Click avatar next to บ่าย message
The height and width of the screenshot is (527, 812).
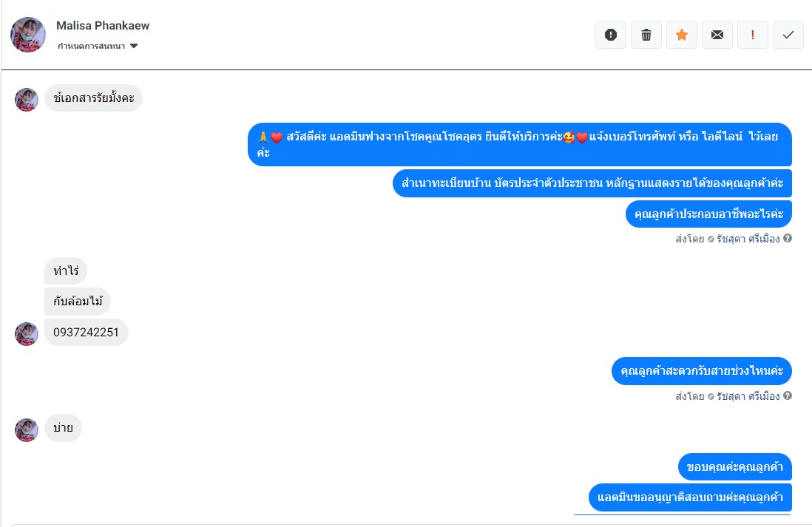pos(27,430)
